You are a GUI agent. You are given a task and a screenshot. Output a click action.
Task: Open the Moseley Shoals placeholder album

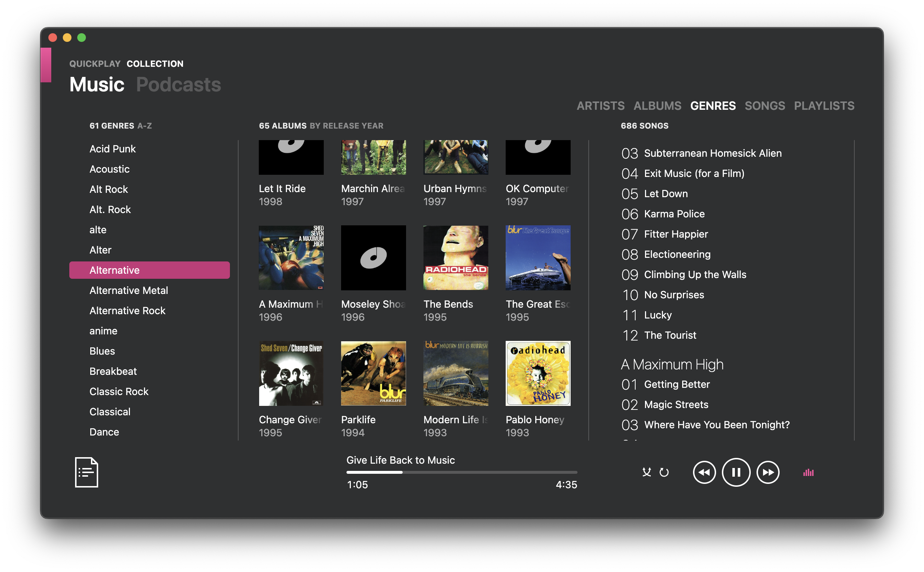click(x=374, y=257)
